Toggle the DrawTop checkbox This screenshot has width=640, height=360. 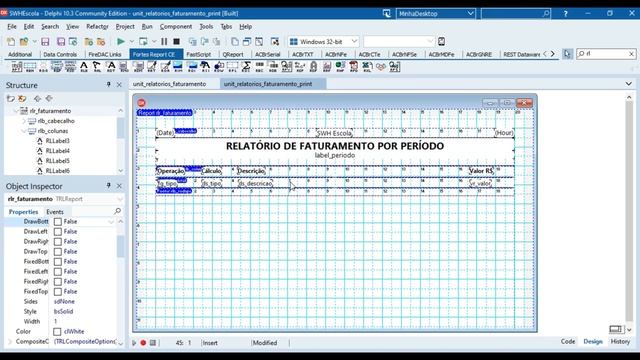pos(58,252)
